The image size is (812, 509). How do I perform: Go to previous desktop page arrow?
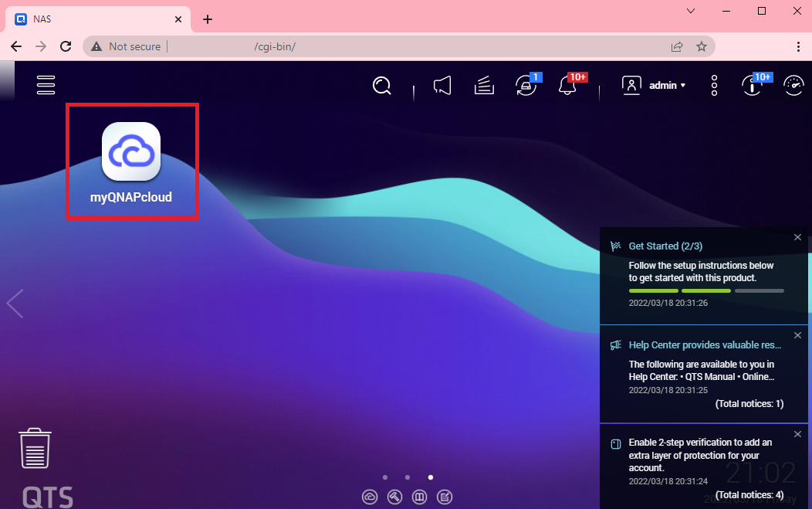(x=15, y=304)
